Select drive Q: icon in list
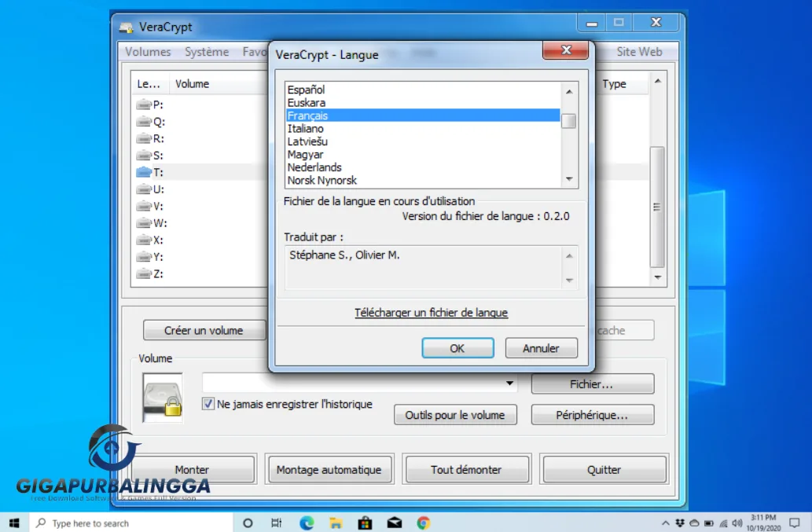 (144, 122)
